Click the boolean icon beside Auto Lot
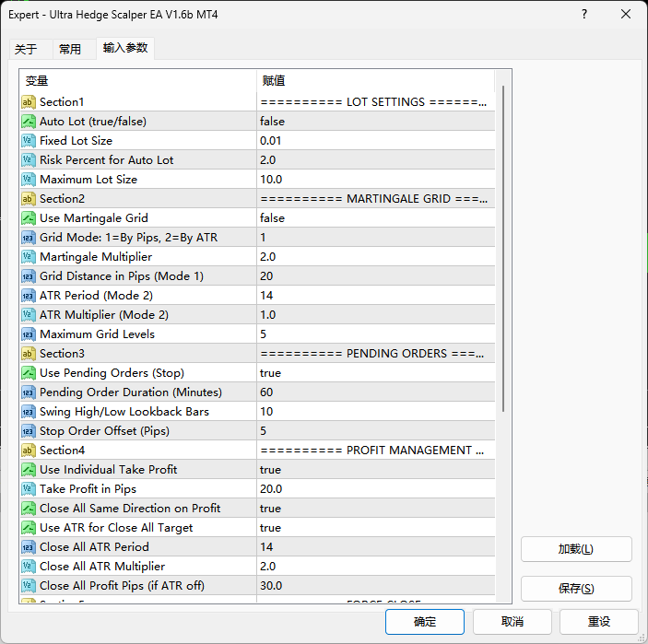648x644 pixels. [29, 122]
